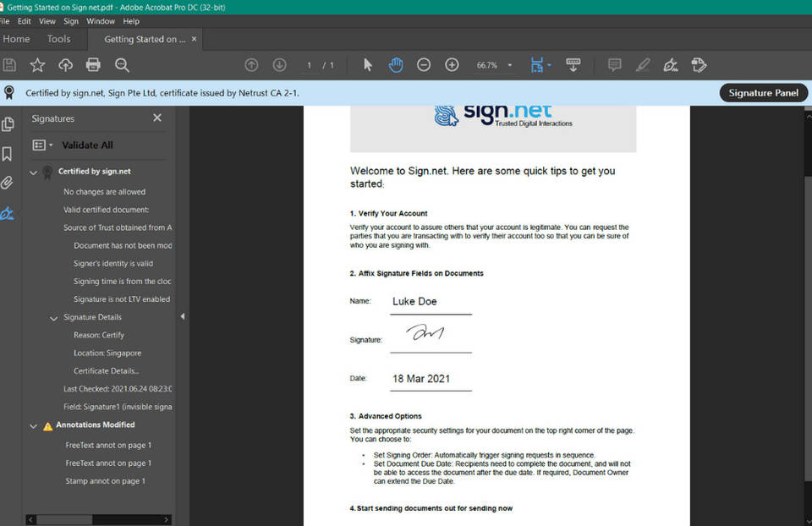
Task: Zoom out with minus icon
Action: point(424,65)
